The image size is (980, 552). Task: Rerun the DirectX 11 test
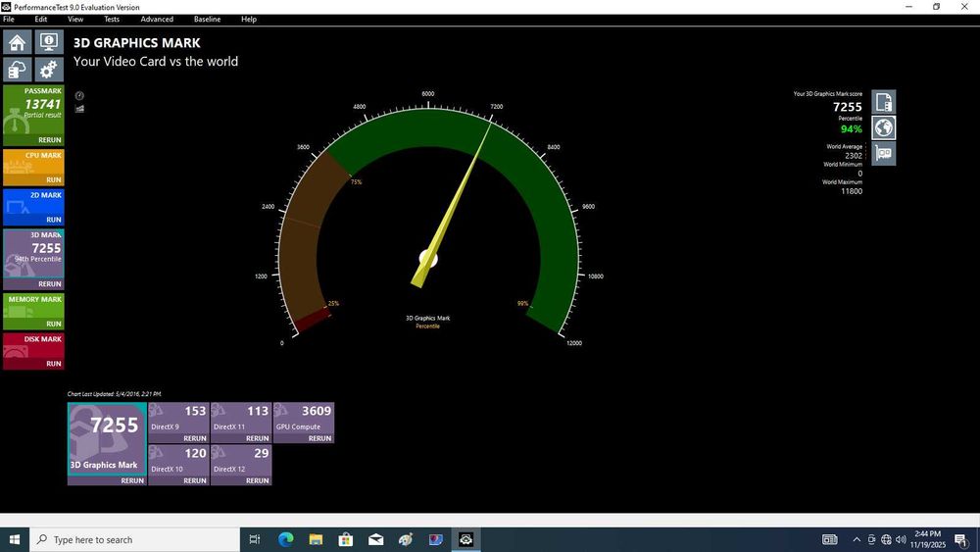[258, 438]
